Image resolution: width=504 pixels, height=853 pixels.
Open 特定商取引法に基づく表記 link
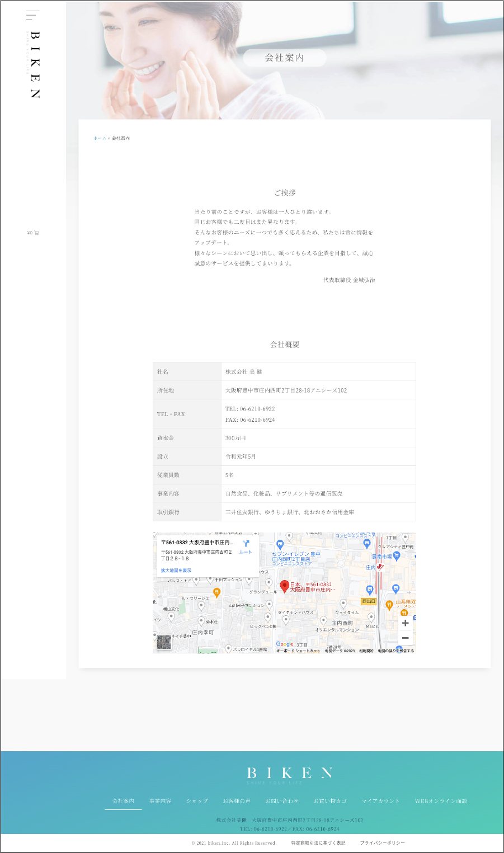(x=318, y=843)
